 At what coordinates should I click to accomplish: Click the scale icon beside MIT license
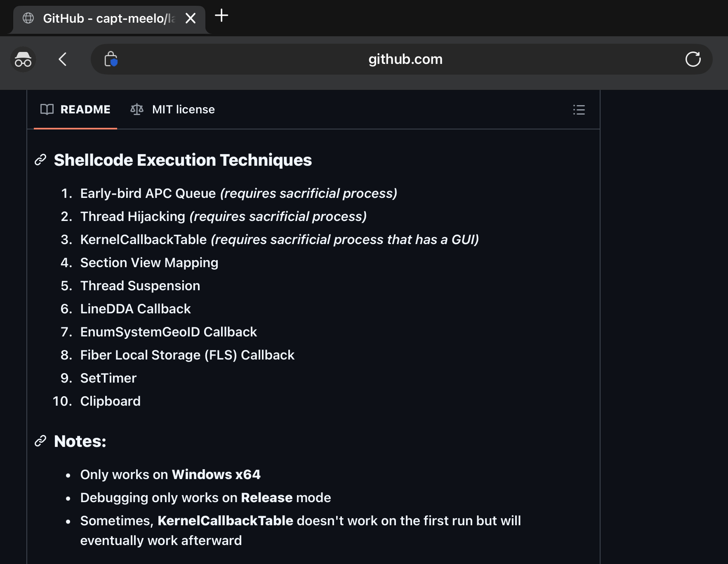tap(137, 110)
